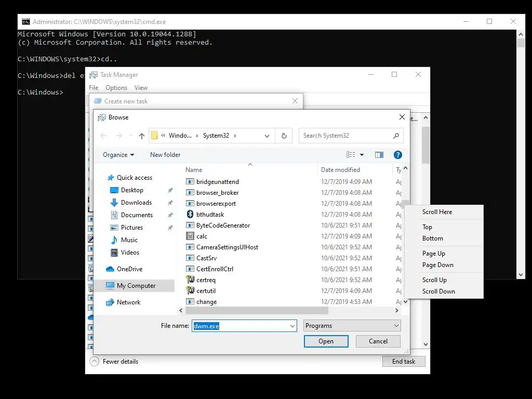Open Task Manager File menu
Viewport: 532px width, 399px height.
point(94,87)
